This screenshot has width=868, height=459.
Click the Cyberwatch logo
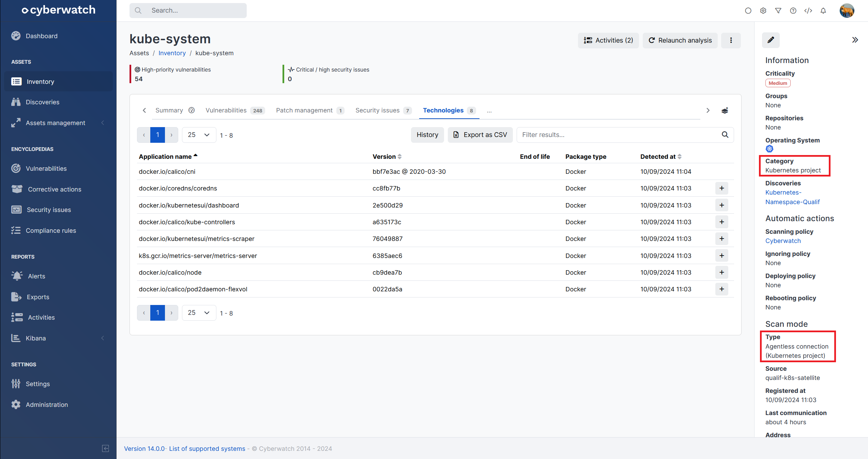[58, 10]
